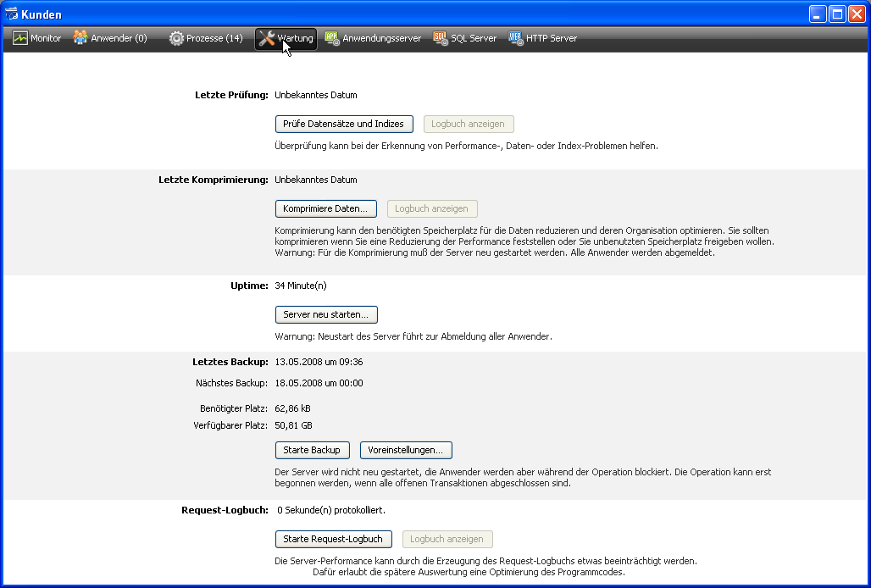
Task: Select the Prozesse (14) gear icon
Action: point(176,38)
